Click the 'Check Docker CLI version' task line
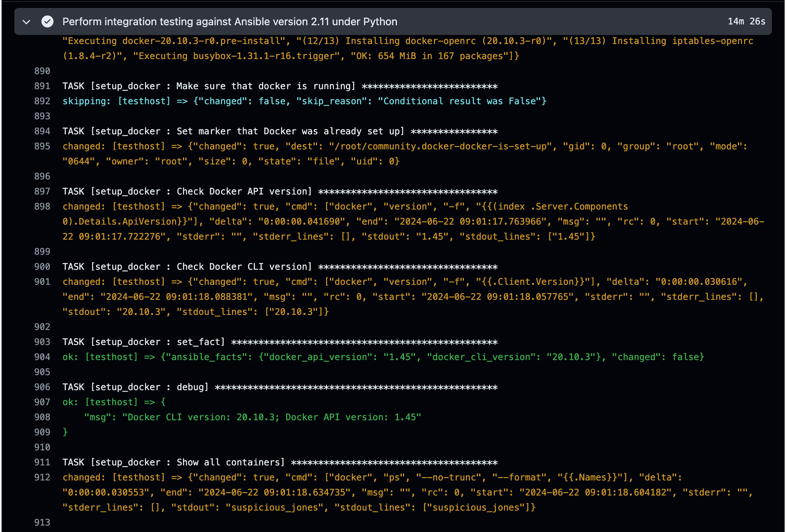Viewport: 787px width, 532px height. coord(280,267)
